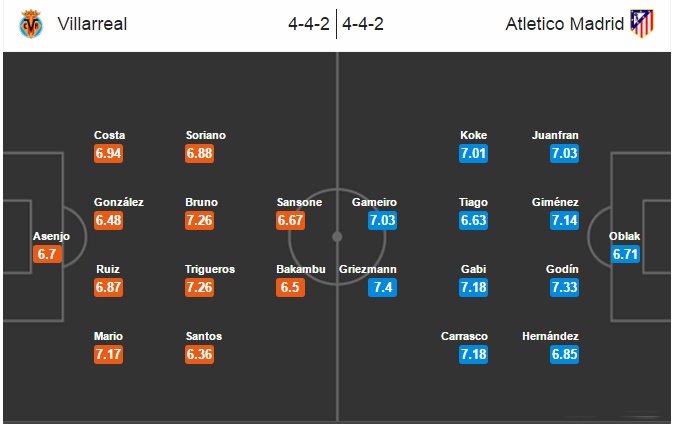Select Griezmann's 7.4 rating badge
Image resolution: width=674 pixels, height=424 pixels.
click(382, 287)
